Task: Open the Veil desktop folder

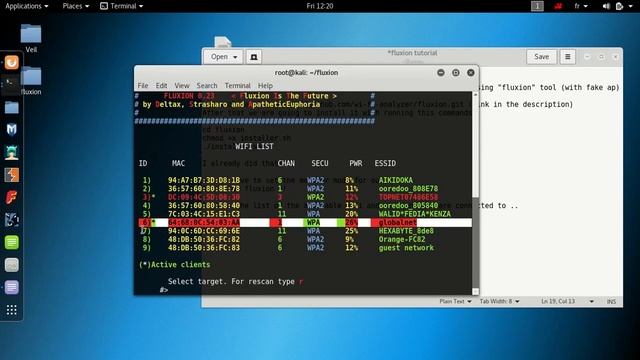Action: pos(31,38)
